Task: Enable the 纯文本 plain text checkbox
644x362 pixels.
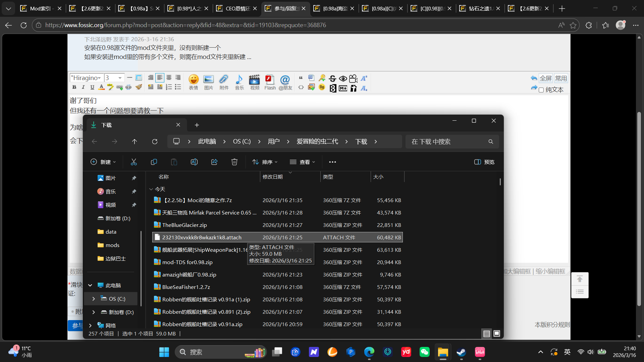Action: (x=541, y=90)
